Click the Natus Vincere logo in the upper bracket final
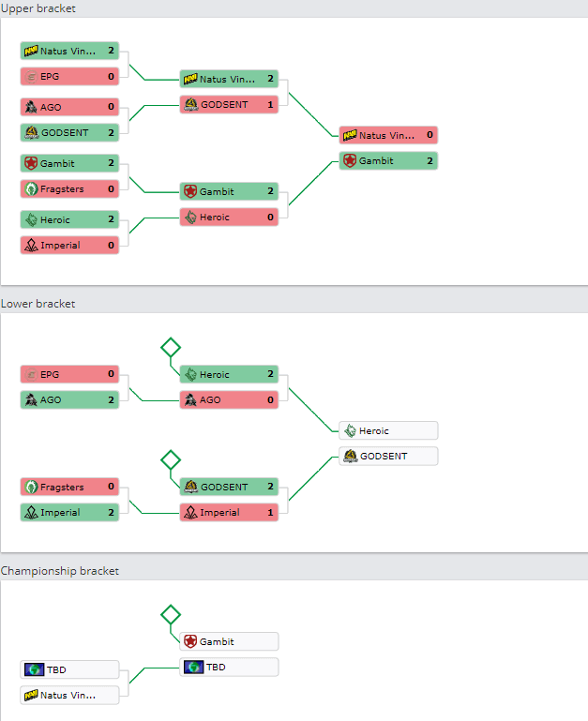Viewport: 588px width, 721px height. point(350,135)
